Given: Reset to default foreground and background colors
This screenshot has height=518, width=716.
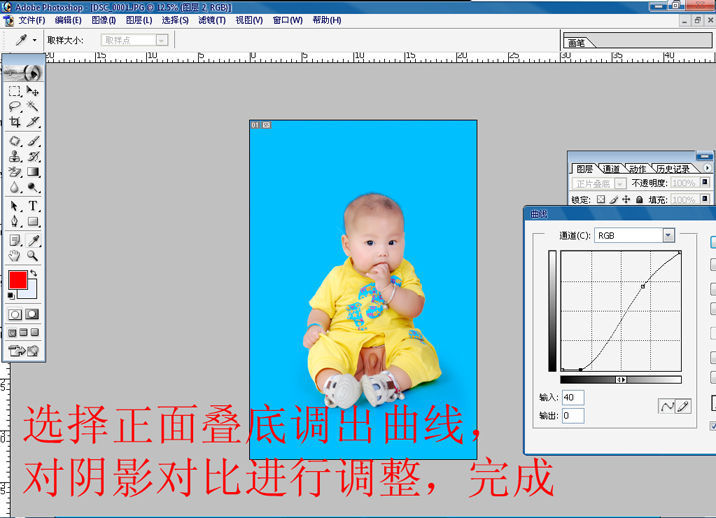Looking at the screenshot, I should 11,296.
